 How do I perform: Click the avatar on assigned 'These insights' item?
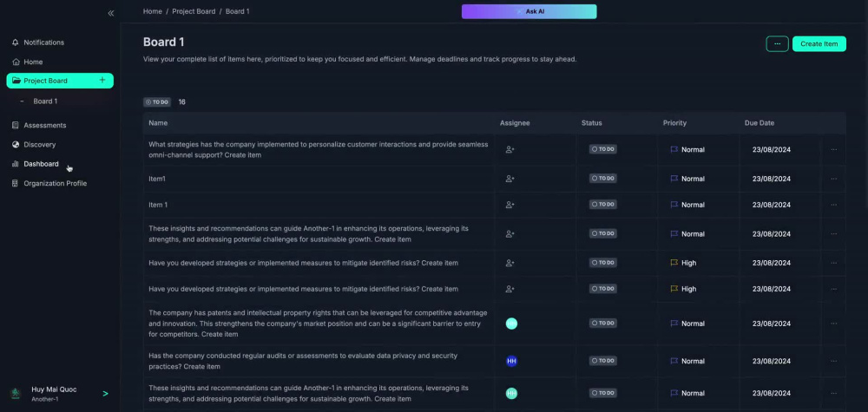(511, 393)
